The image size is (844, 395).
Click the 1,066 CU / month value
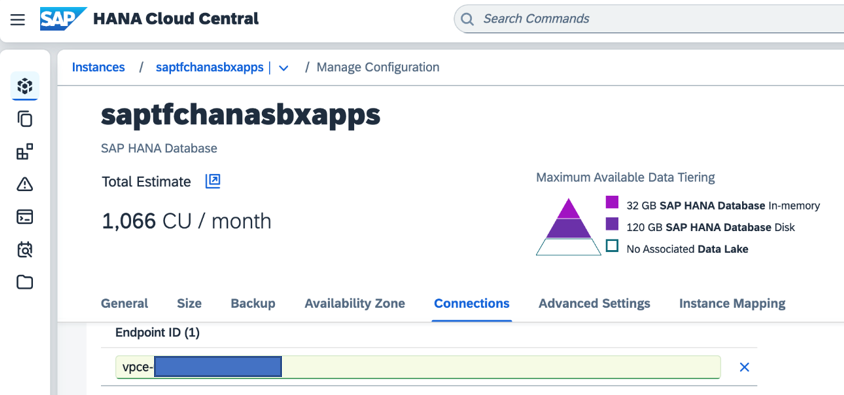tap(186, 221)
